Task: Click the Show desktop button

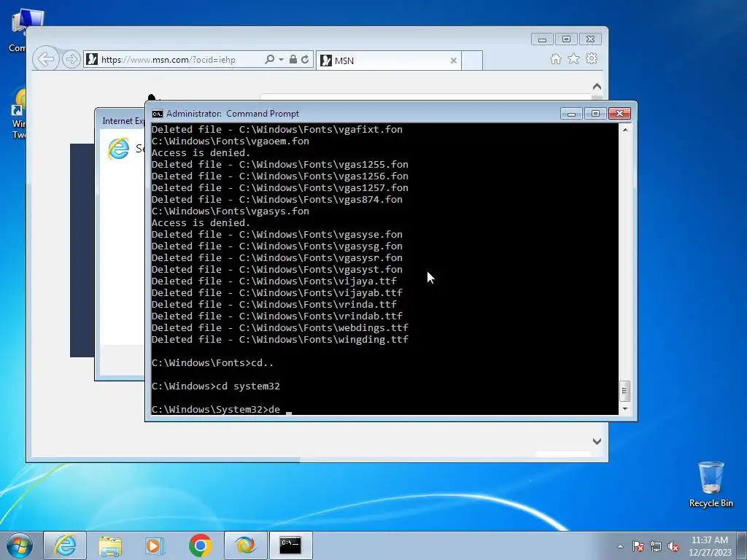Action: [x=742, y=545]
